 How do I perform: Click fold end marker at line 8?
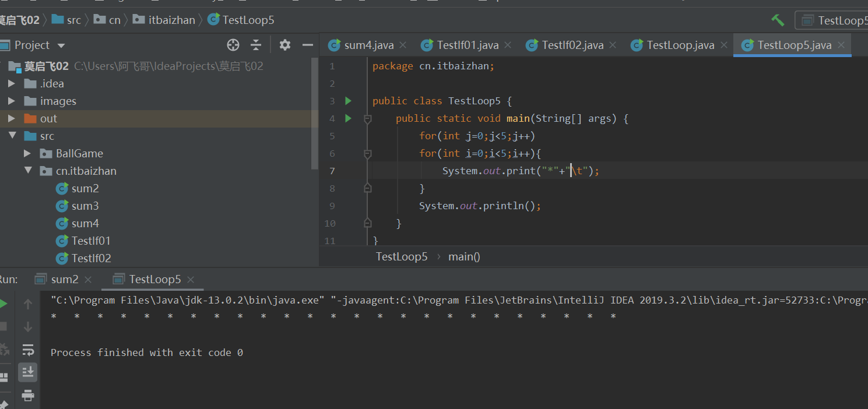tap(367, 188)
